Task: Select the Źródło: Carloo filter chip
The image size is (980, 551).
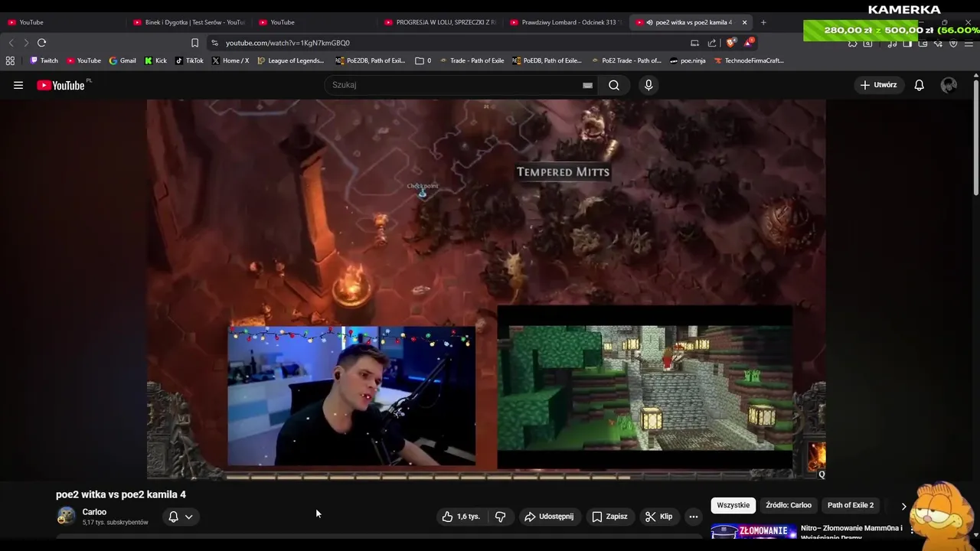Action: pos(788,505)
